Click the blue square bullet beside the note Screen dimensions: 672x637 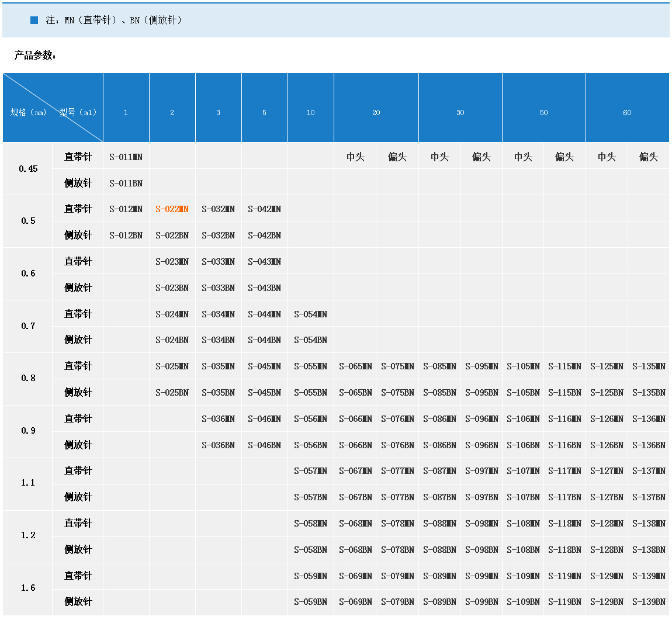click(x=34, y=20)
